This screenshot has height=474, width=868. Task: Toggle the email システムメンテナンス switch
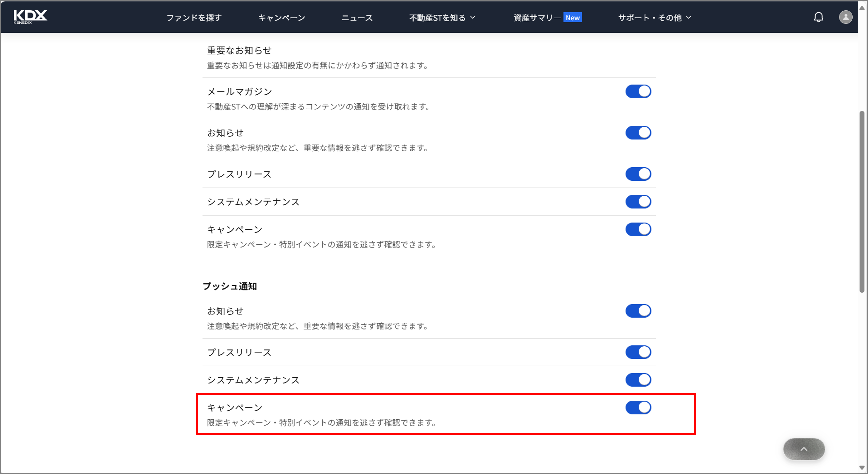(x=638, y=202)
